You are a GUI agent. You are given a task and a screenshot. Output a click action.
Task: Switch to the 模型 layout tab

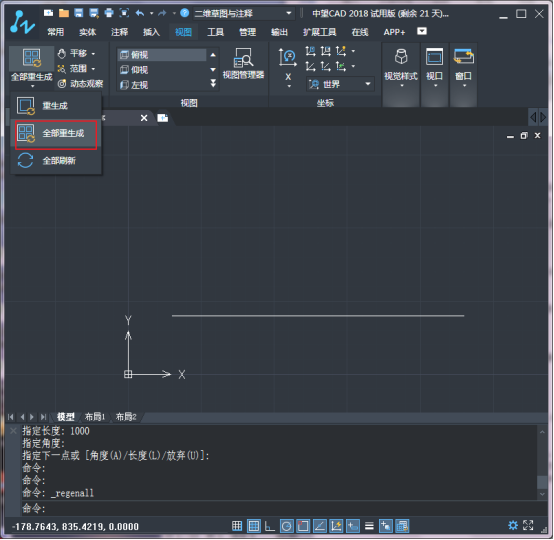coord(66,417)
